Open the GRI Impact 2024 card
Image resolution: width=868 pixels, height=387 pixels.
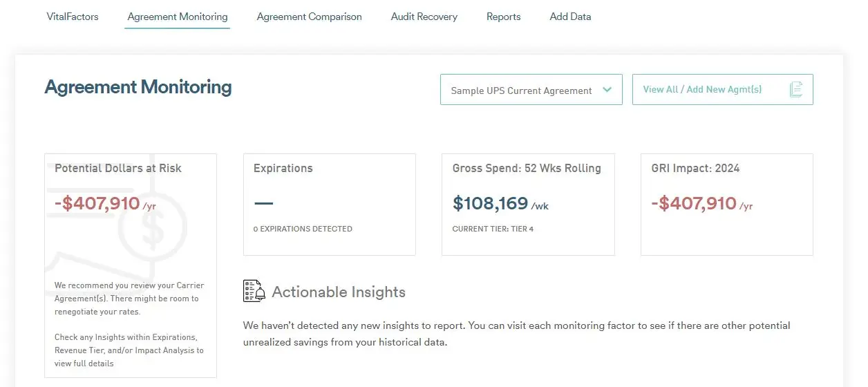727,205
